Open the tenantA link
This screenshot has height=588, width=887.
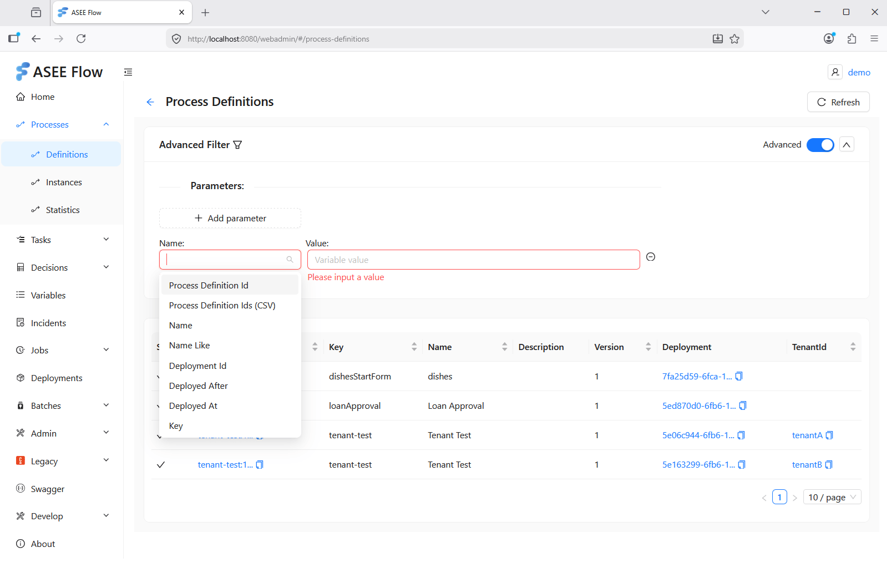click(807, 435)
